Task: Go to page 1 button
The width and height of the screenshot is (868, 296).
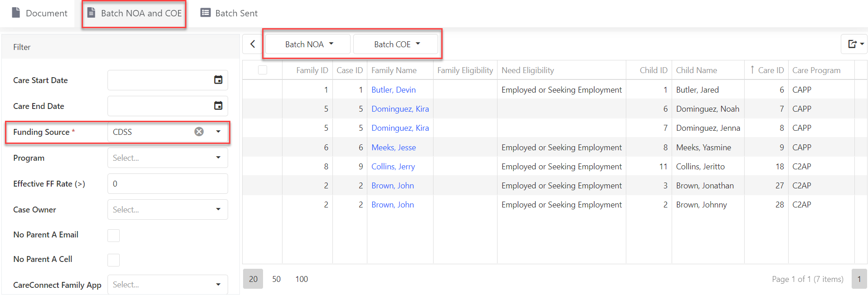Action: pyautogui.click(x=859, y=279)
